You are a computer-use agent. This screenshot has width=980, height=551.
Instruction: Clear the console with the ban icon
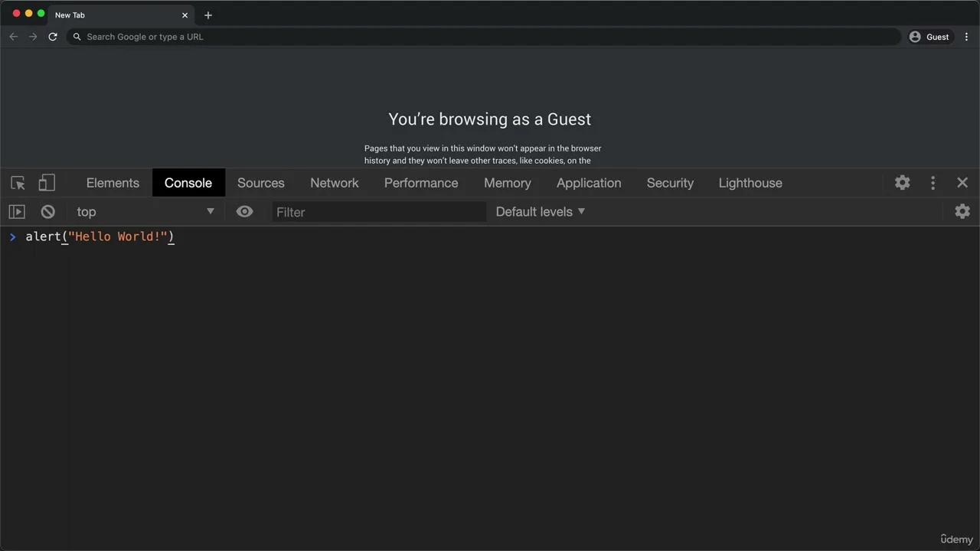[48, 212]
